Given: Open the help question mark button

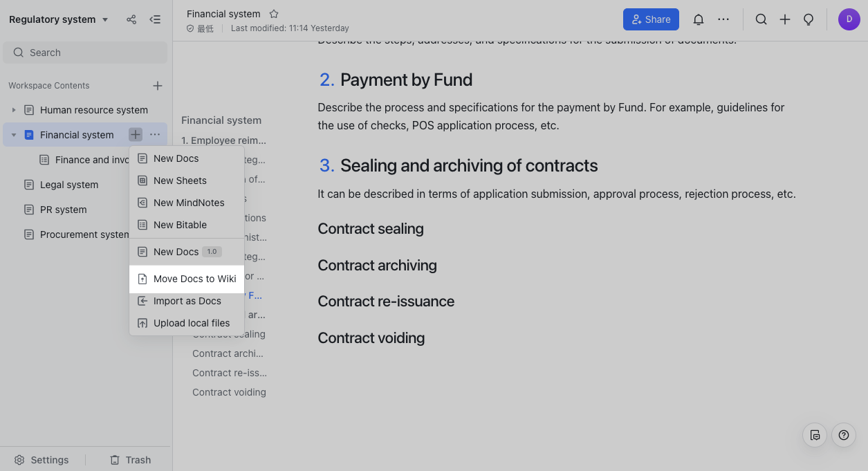Looking at the screenshot, I should pos(843,435).
